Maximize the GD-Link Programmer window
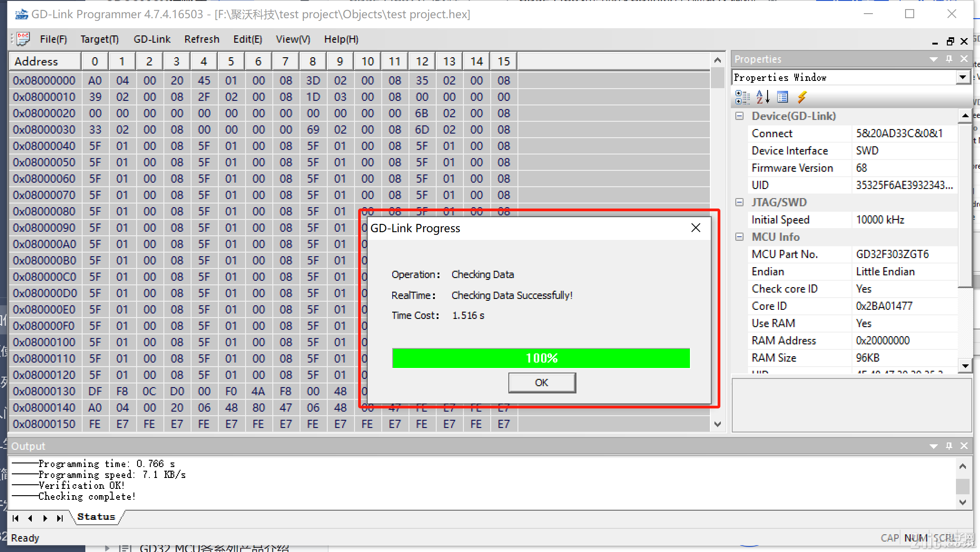The image size is (980, 552). click(910, 14)
